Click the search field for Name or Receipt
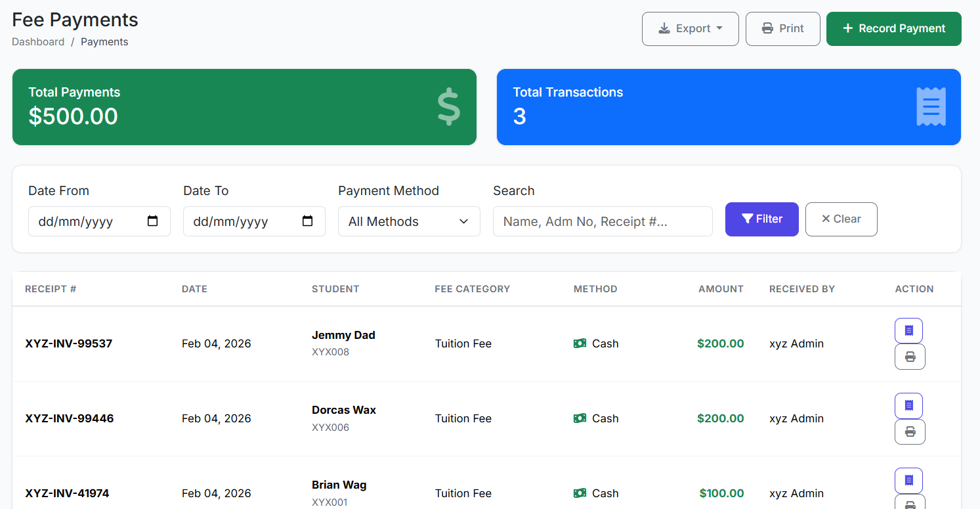Screen dimensions: 980x509 [603, 221]
